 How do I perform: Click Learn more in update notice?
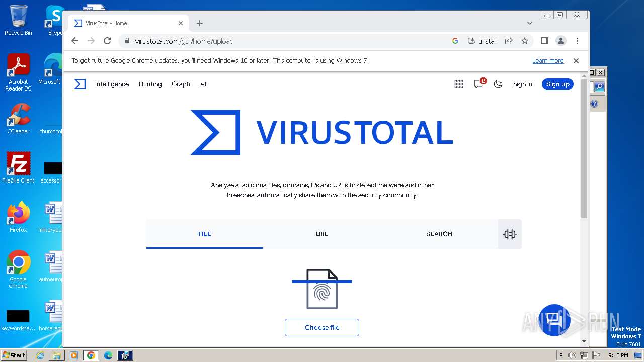pos(548,61)
